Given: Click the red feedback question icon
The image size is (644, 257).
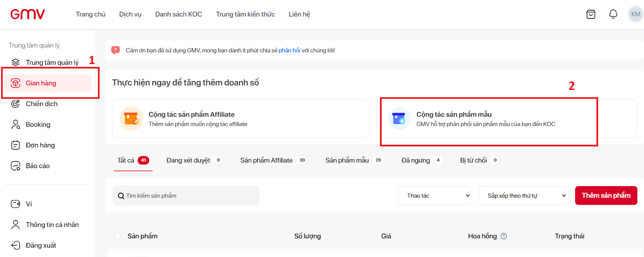Looking at the screenshot, I should 116,50.
